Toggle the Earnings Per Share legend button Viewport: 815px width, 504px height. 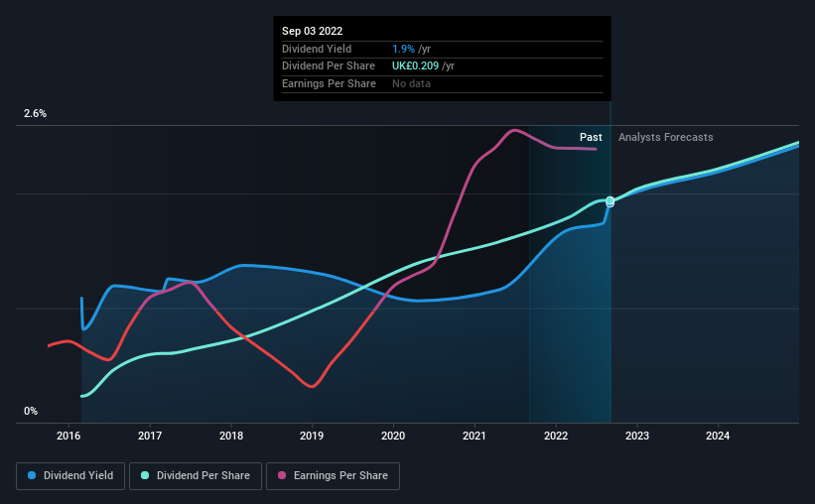click(x=333, y=476)
